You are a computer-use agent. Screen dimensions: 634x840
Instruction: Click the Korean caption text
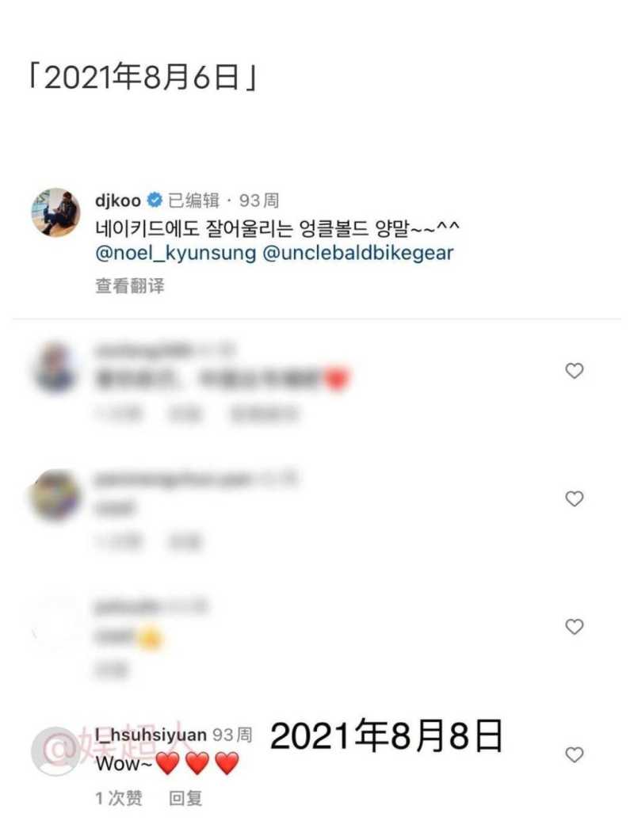pyautogui.click(x=277, y=229)
